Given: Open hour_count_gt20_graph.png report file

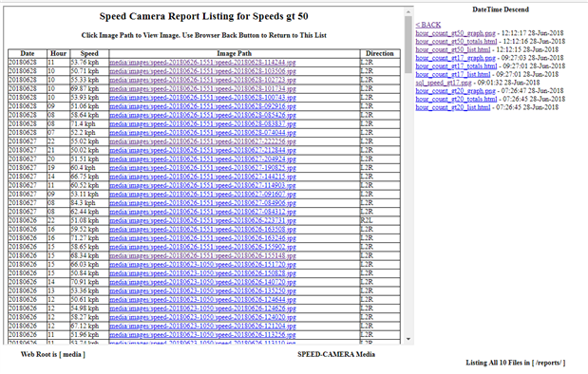Looking at the screenshot, I should [455, 91].
